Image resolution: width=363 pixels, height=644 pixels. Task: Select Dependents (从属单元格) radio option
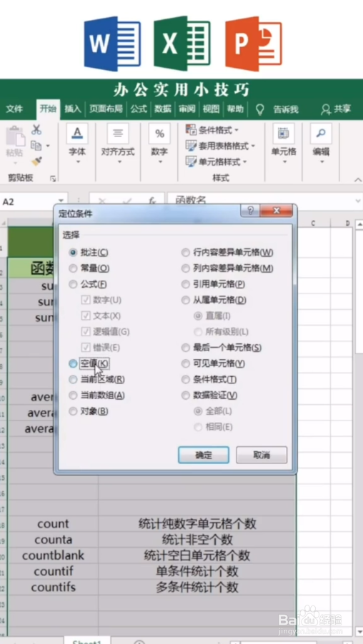186,301
